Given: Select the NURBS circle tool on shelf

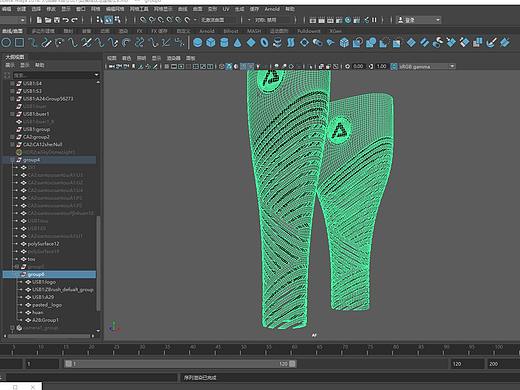Looking at the screenshot, I should 6,43.
